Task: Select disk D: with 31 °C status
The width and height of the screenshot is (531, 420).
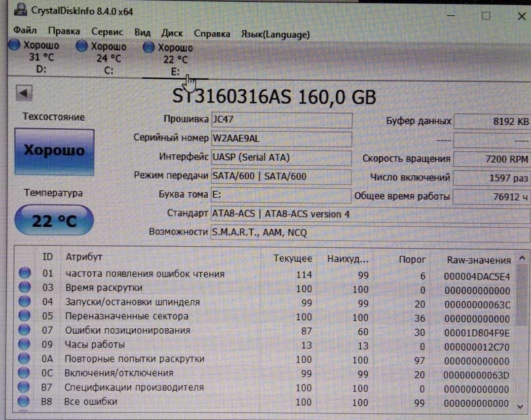Action: (34, 57)
